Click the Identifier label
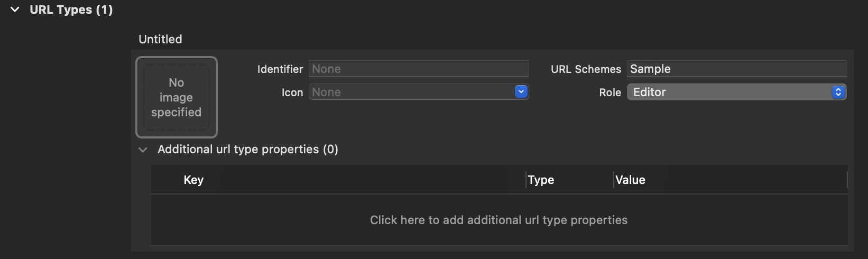 (x=280, y=69)
